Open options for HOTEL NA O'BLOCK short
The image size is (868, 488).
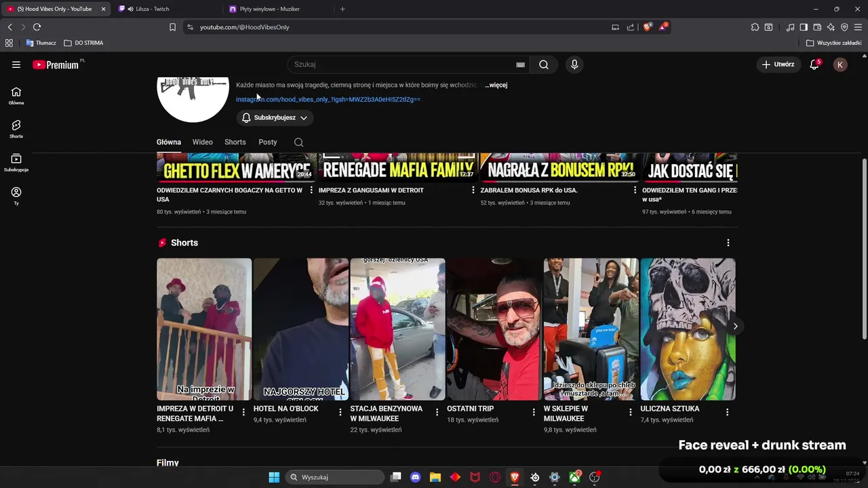[340, 412]
